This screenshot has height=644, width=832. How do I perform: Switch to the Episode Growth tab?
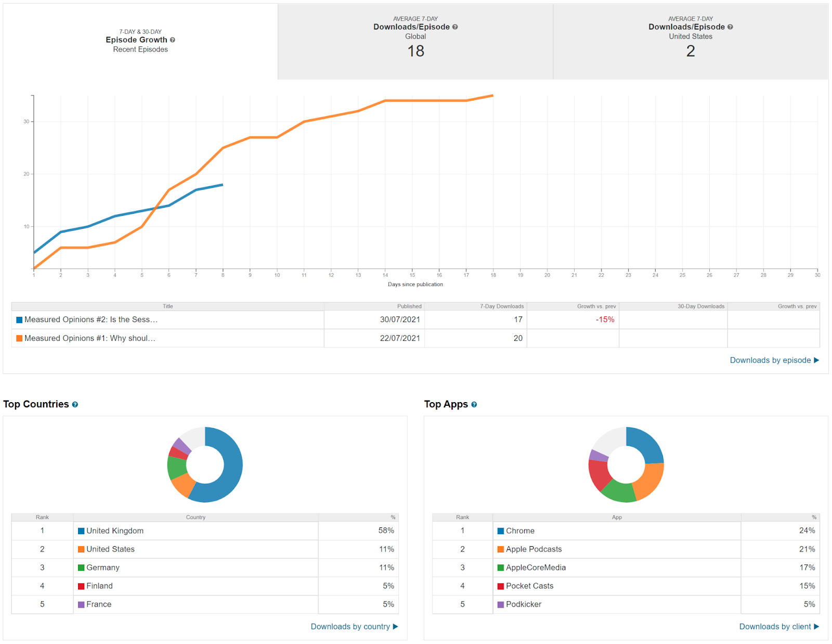coord(140,42)
